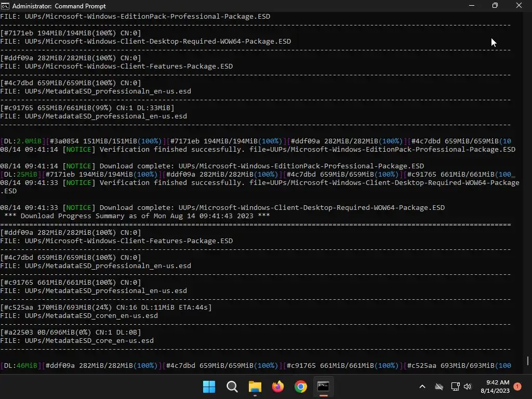The height and width of the screenshot is (399, 532).
Task: Minimize the Command Prompt window
Action: pos(472,6)
